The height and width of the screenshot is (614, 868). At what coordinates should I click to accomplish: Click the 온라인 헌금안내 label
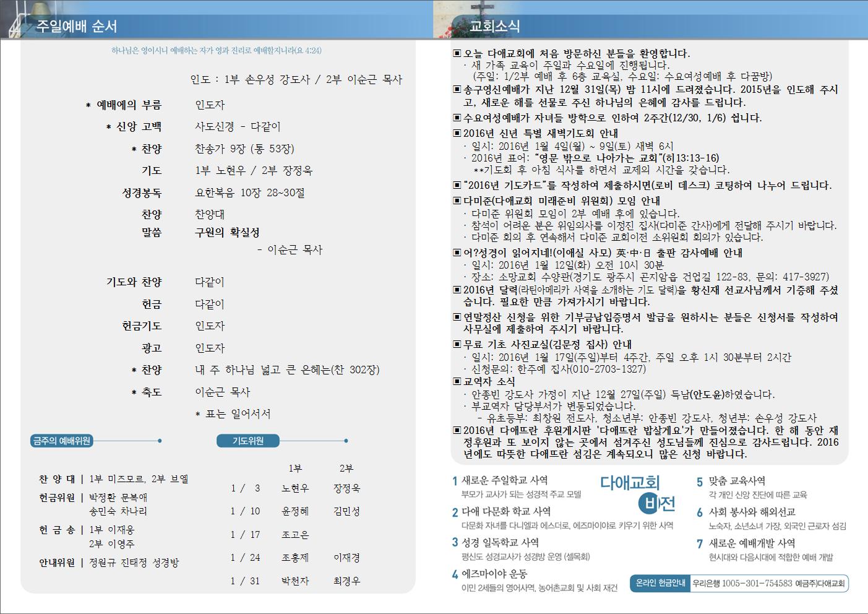pyautogui.click(x=660, y=583)
